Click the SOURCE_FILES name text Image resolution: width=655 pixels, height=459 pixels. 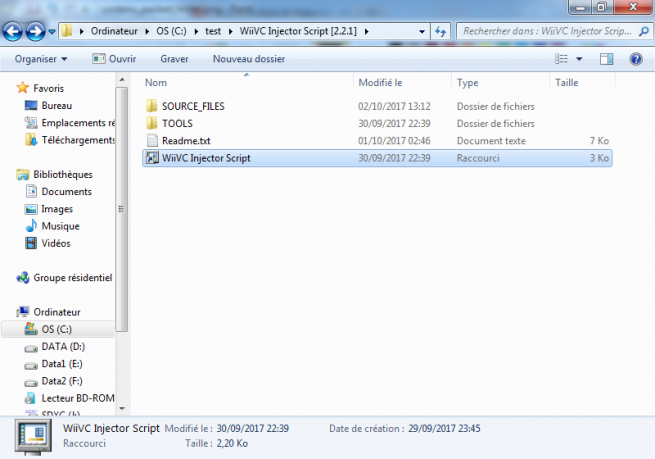(193, 106)
